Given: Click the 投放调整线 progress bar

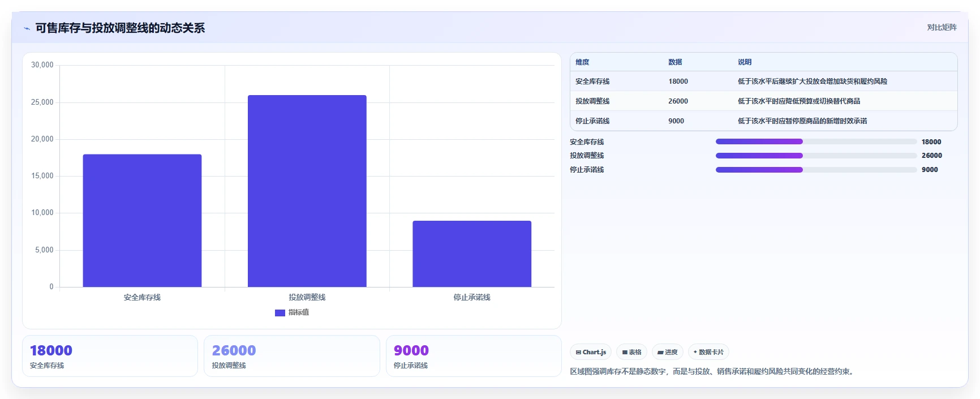Looking at the screenshot, I should pyautogui.click(x=816, y=156).
